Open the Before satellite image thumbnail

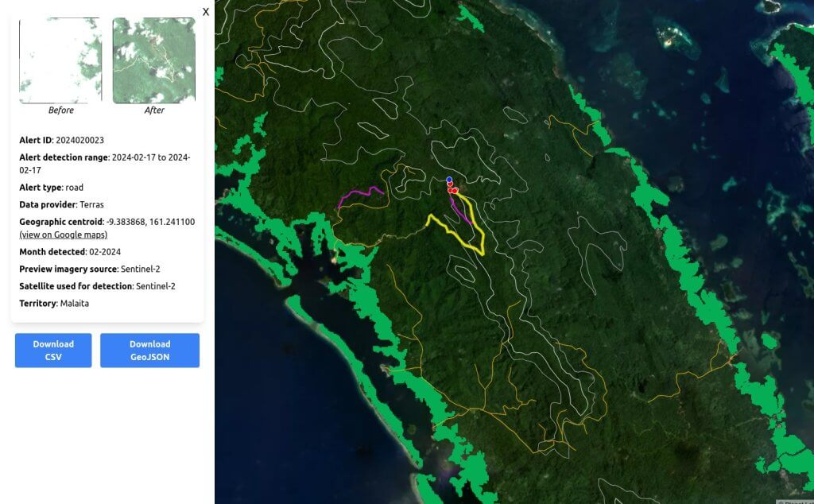click(x=60, y=60)
